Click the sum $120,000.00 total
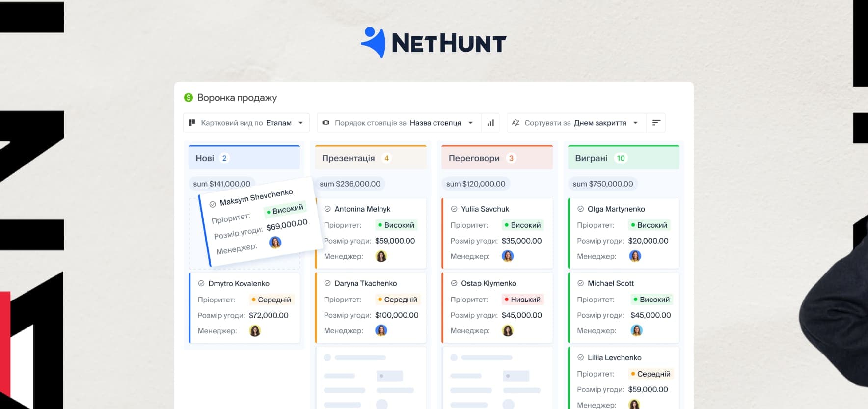 pyautogui.click(x=476, y=184)
